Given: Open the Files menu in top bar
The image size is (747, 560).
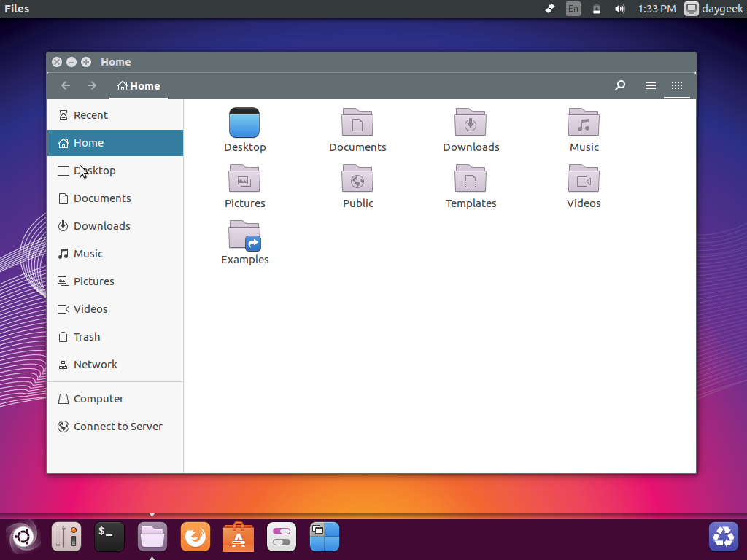Looking at the screenshot, I should (x=17, y=9).
